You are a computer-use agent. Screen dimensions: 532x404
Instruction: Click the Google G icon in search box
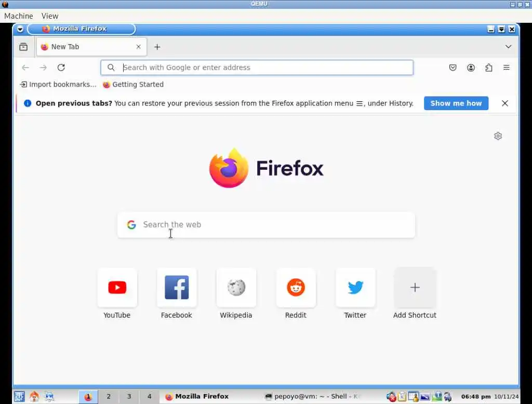(x=131, y=224)
